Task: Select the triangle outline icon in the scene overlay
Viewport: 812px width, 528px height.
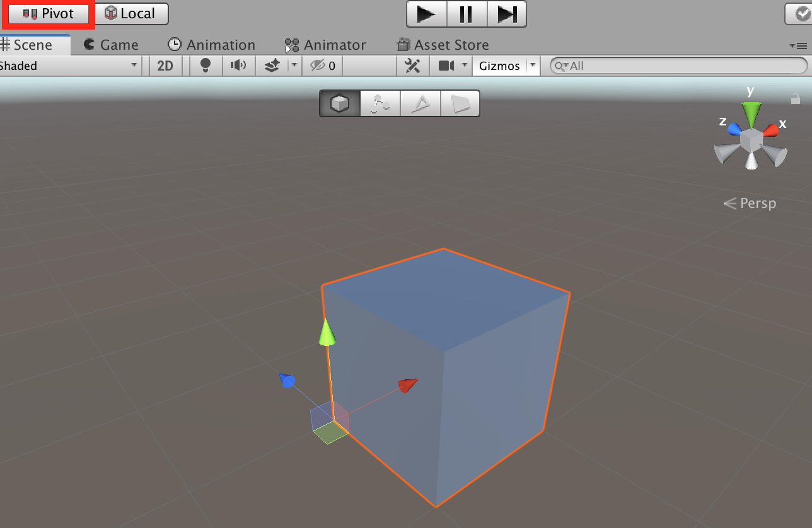Action: point(420,103)
